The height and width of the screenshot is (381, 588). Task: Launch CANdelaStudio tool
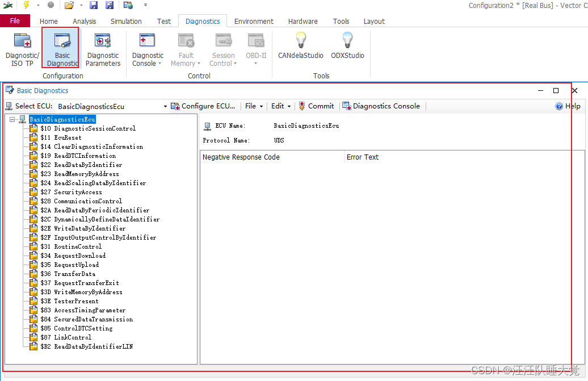pos(300,46)
